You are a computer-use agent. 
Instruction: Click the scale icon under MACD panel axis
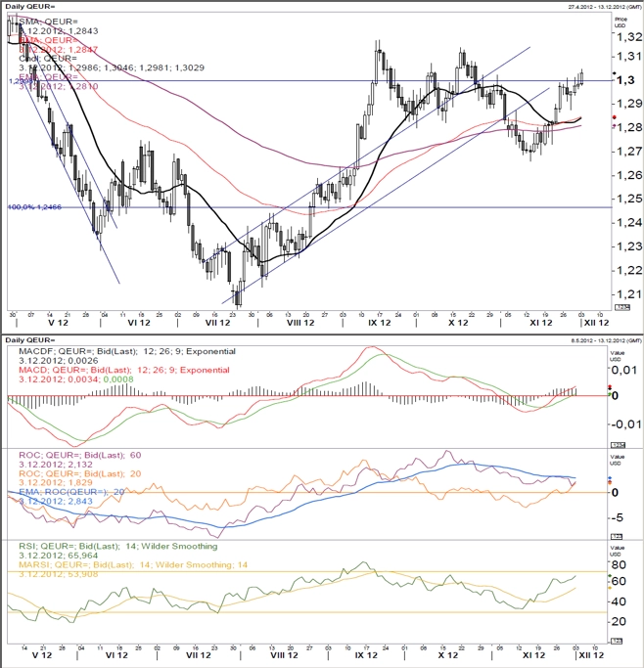618,445
